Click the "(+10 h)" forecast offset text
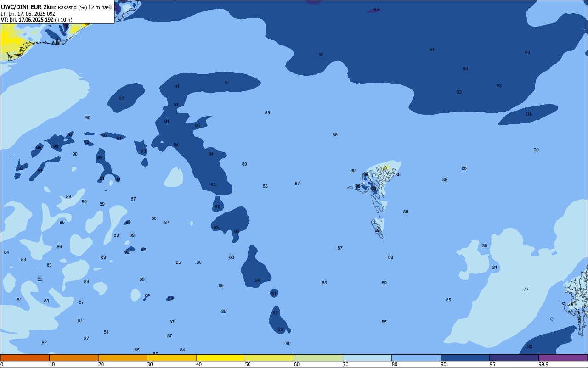Viewport: 588px width, 368px height. pyautogui.click(x=63, y=20)
